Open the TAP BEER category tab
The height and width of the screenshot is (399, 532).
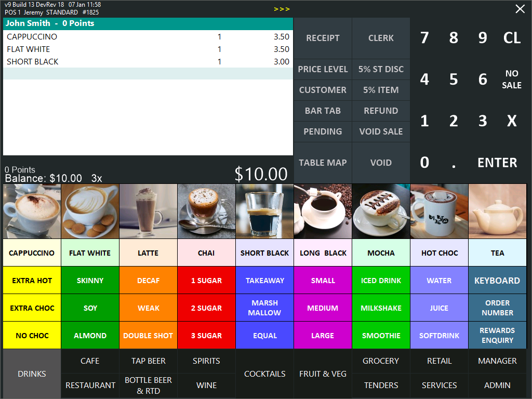pos(148,361)
